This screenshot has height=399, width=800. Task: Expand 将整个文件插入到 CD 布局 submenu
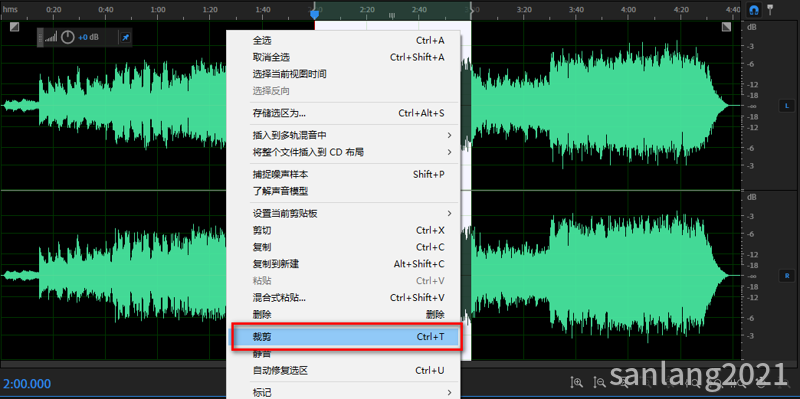pyautogui.click(x=343, y=152)
